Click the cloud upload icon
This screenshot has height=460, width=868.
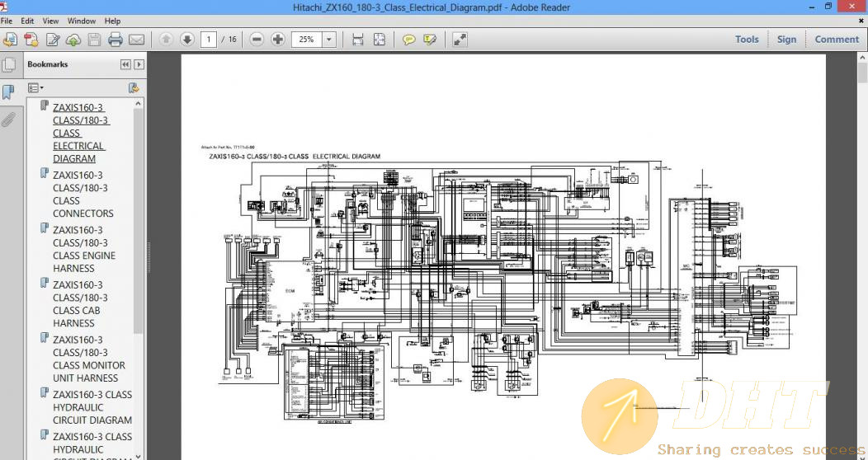[x=73, y=40]
